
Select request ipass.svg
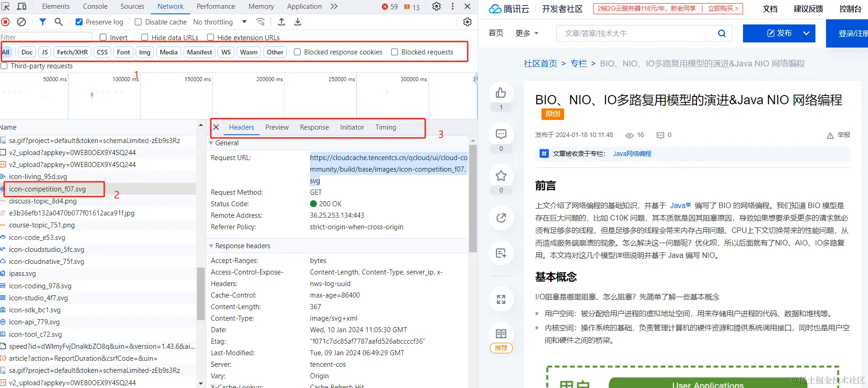(22, 274)
